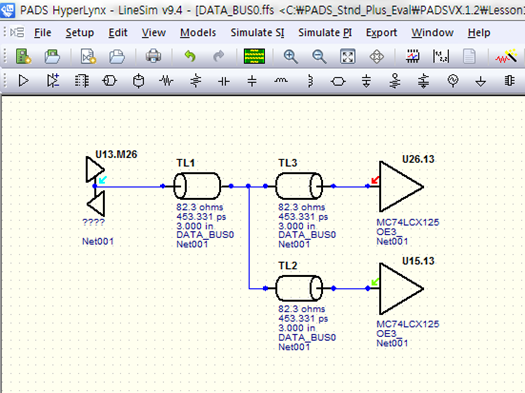Select the TL3 transmission line symbol
The image size is (525, 393).
(x=299, y=186)
